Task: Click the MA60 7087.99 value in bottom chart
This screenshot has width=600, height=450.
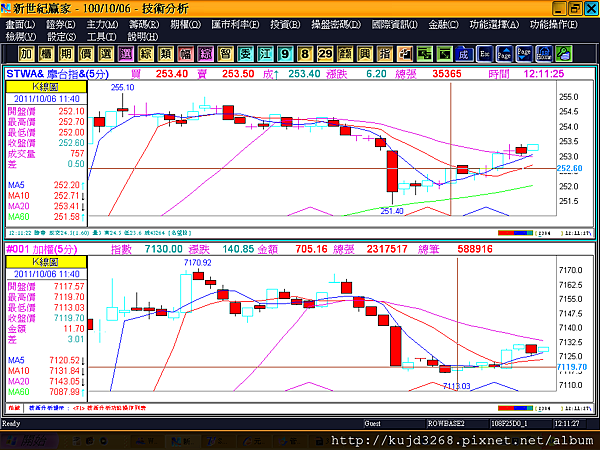Action: coord(64,392)
